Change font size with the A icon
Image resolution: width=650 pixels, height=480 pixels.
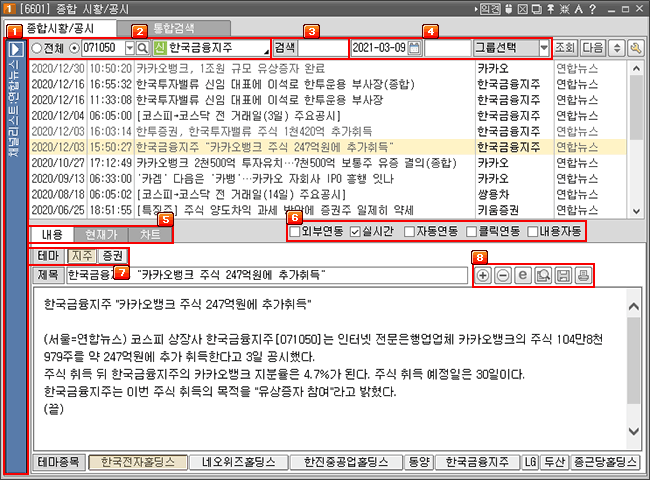(x=578, y=9)
